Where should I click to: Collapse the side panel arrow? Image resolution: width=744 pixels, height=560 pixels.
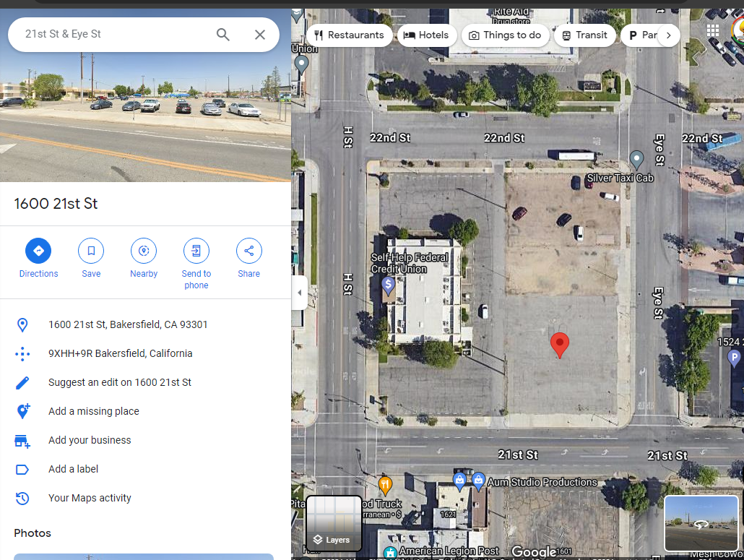click(299, 293)
